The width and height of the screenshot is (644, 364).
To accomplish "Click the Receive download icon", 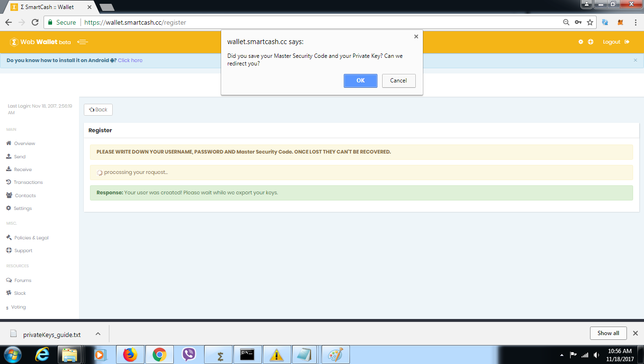I will [9, 169].
